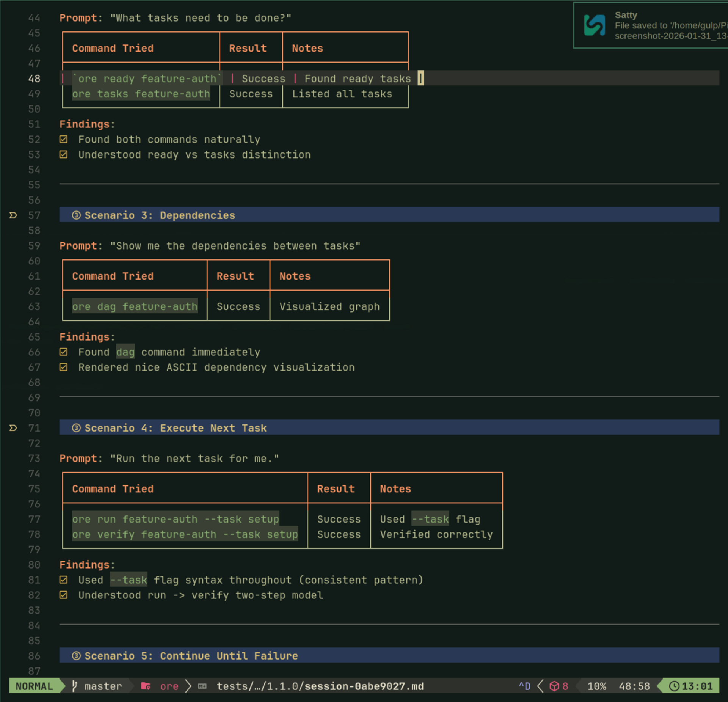The width and height of the screenshot is (728, 702).
Task: Collapse fold marker at line 71
Action: pyautogui.click(x=13, y=428)
